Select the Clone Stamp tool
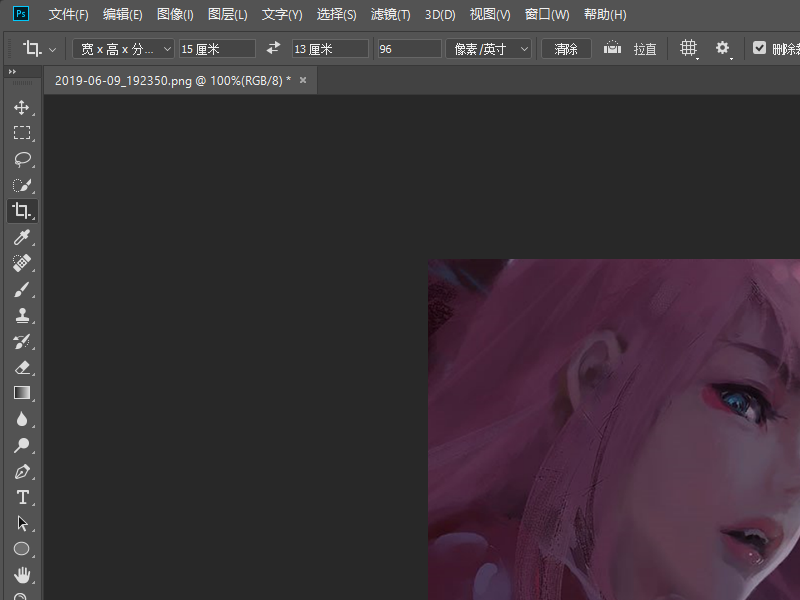The width and height of the screenshot is (800, 600). 21,315
